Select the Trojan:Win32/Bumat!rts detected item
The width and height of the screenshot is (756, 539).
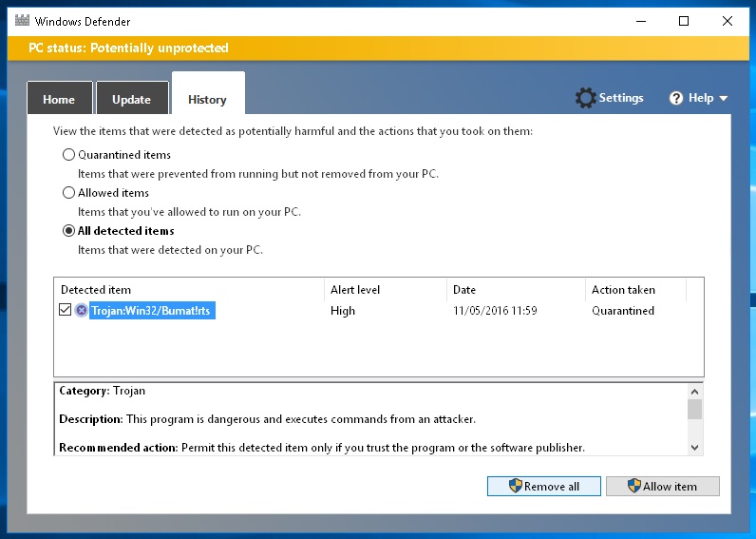(152, 310)
